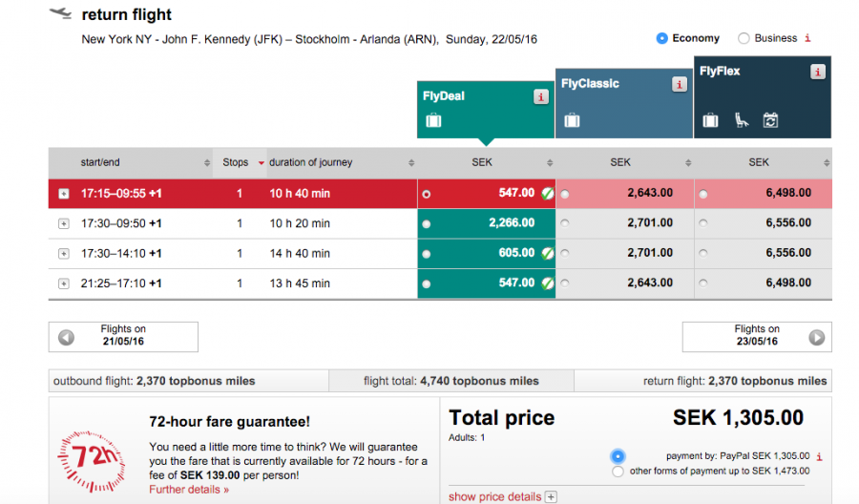859x504 pixels.
Task: Click the FlyFlex seat reservation icon
Action: pos(741,120)
